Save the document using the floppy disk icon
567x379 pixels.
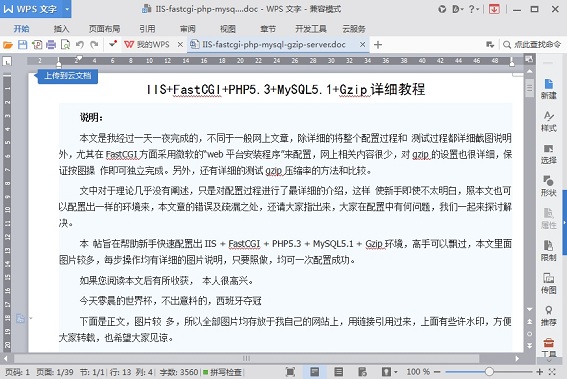point(22,45)
